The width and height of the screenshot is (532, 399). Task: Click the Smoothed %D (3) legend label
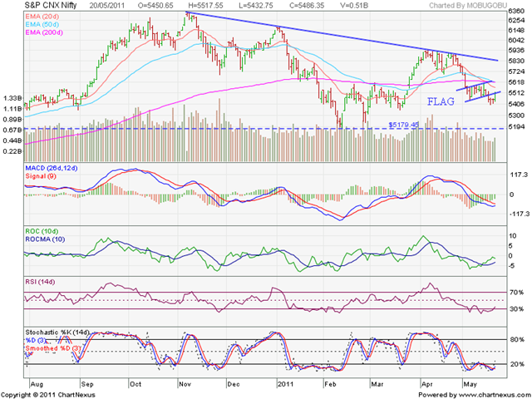pyautogui.click(x=53, y=348)
